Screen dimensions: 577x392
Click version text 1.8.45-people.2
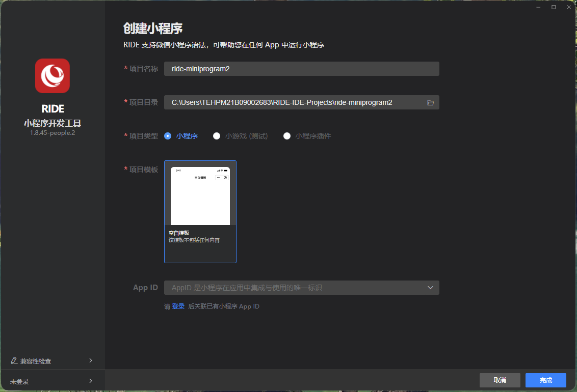[53, 133]
